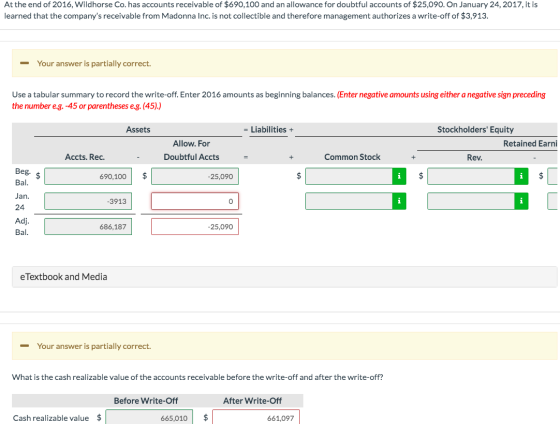Click the Common Stock beginning balance input
This screenshot has width=560, height=424.
coord(349,176)
